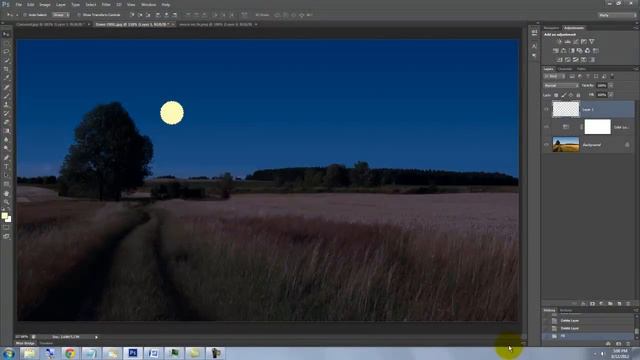Select the Move tool
The width and height of the screenshot is (640, 360).
6,34
